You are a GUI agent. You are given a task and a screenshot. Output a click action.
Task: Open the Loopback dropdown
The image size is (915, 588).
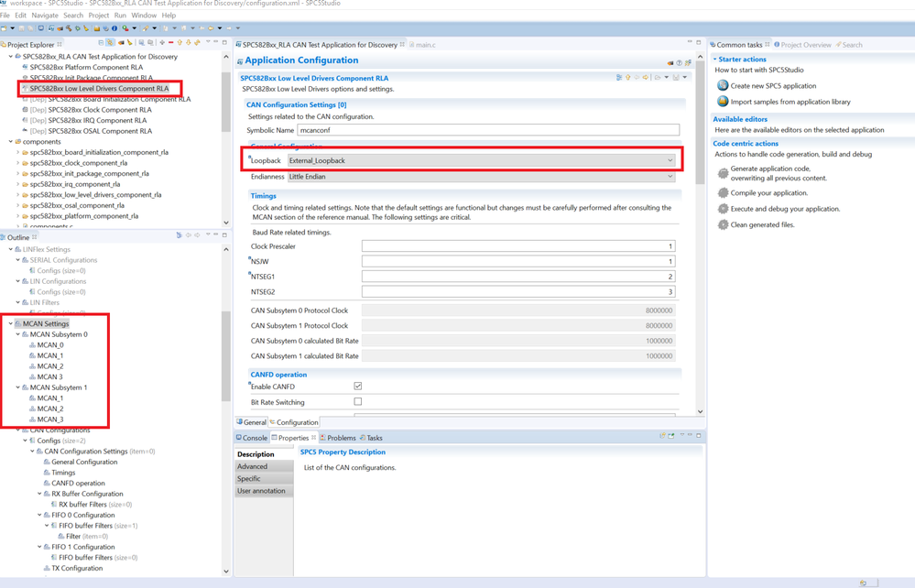482,160
